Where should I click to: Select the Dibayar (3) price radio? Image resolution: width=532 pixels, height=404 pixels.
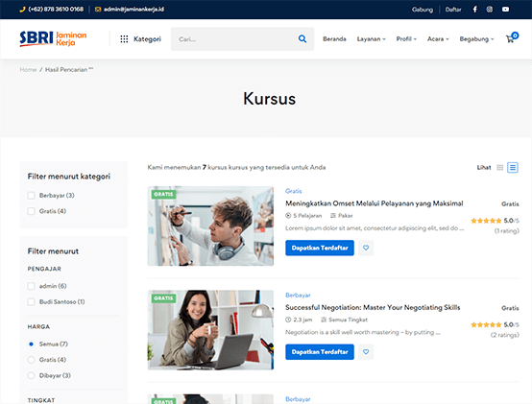tap(32, 375)
